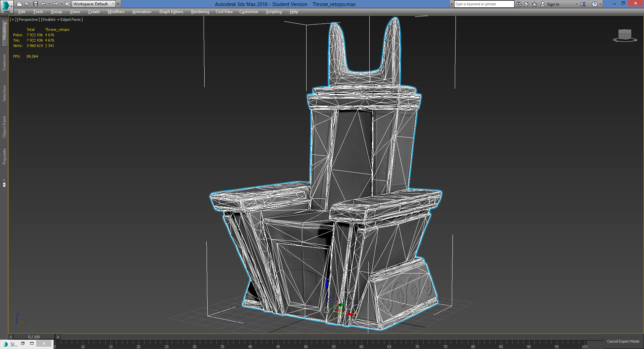644x349 pixels.
Task: Click Cancel Expert Mode button
Action: click(623, 341)
